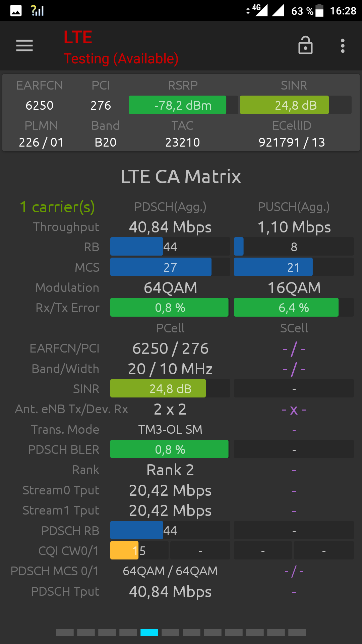This screenshot has height=644, width=362.
Task: Tap the LTE CA Matrix heading
Action: coord(181,176)
